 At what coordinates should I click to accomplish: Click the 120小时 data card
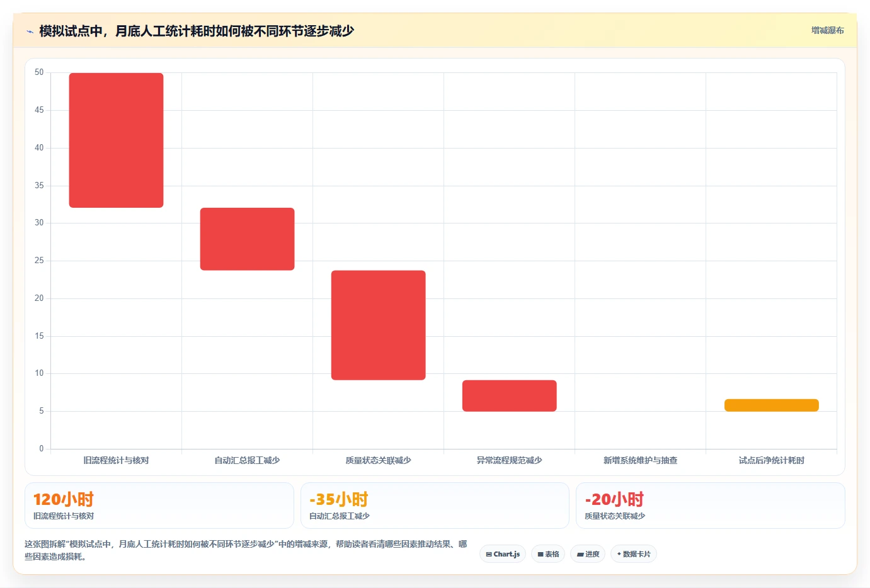click(x=159, y=506)
